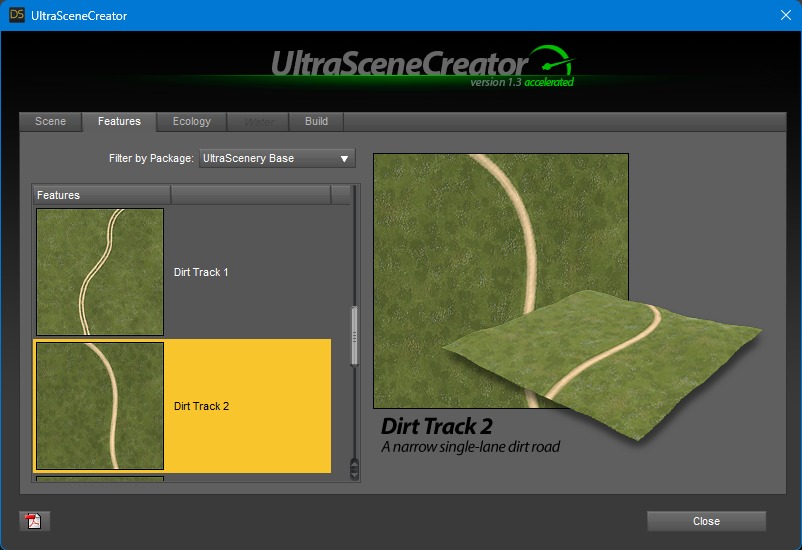
Task: Switch to the Scene tab
Action: pos(51,121)
